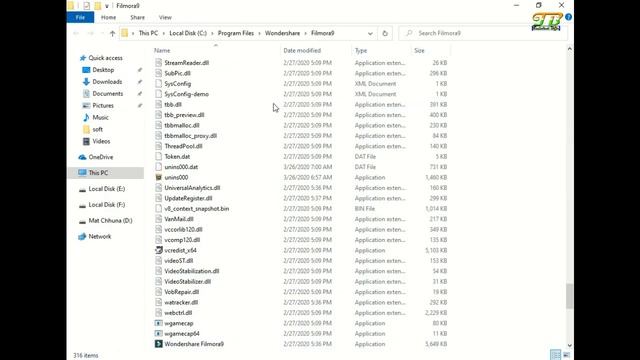Switch to the View ribbon tab
This screenshot has height=360, width=640.
165,18
